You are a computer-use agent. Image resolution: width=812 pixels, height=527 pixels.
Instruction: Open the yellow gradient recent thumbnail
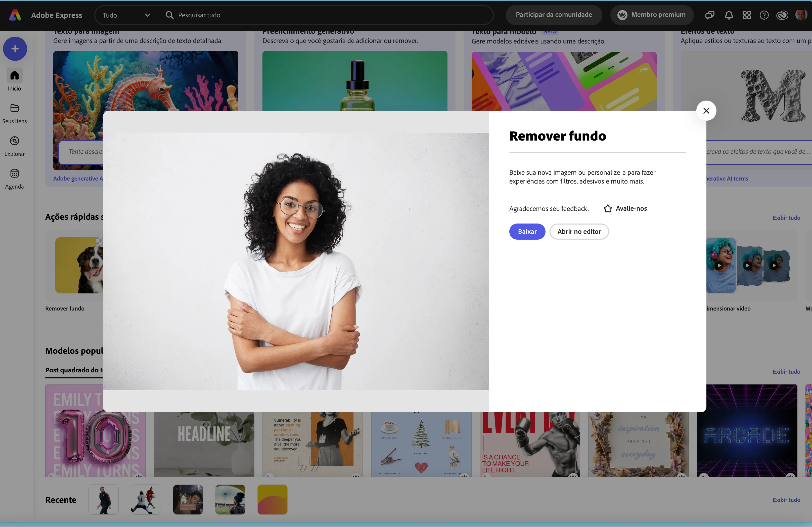point(272,499)
